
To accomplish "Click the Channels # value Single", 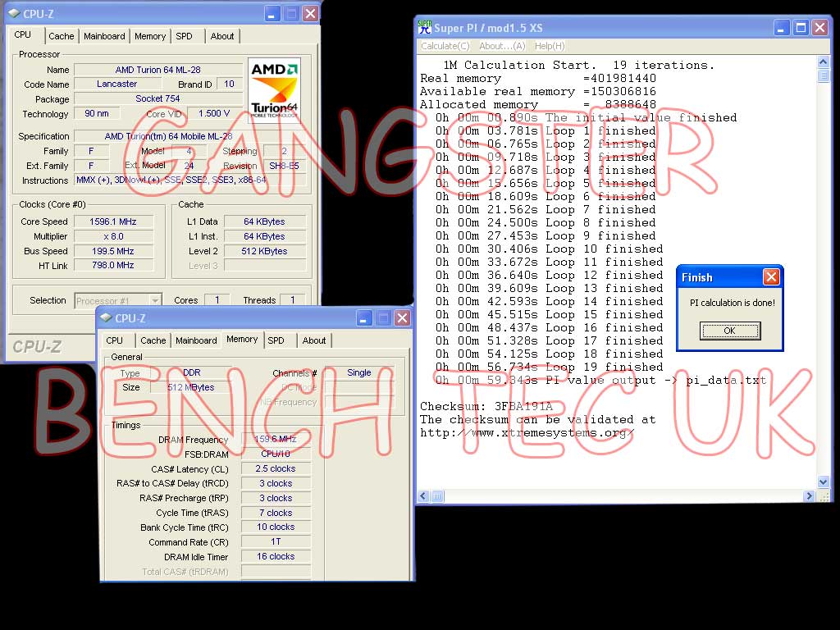I will click(x=359, y=372).
